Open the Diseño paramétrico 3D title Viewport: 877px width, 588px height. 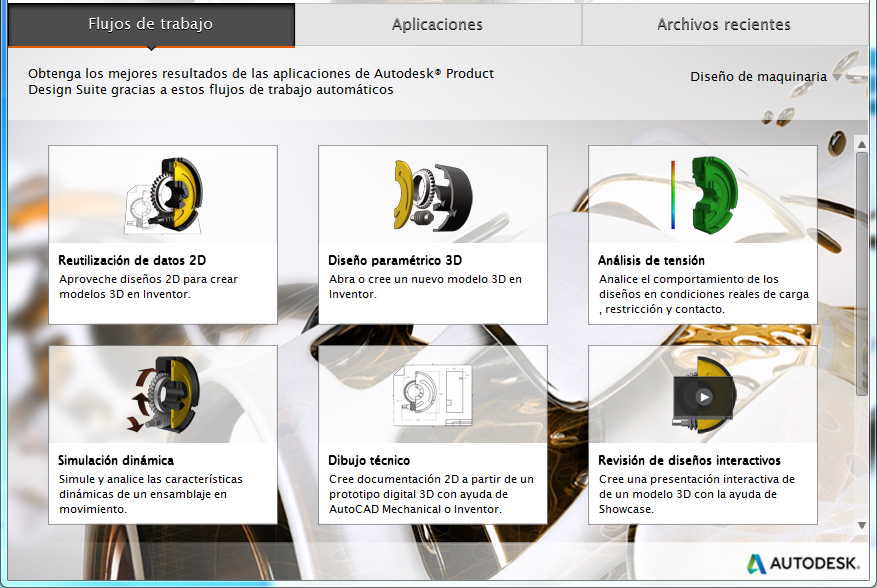(395, 260)
